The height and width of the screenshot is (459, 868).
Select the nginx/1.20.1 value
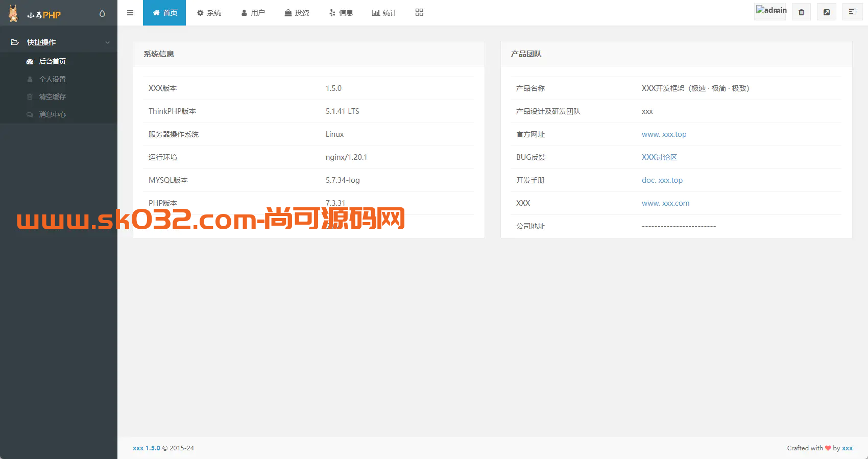[346, 157]
